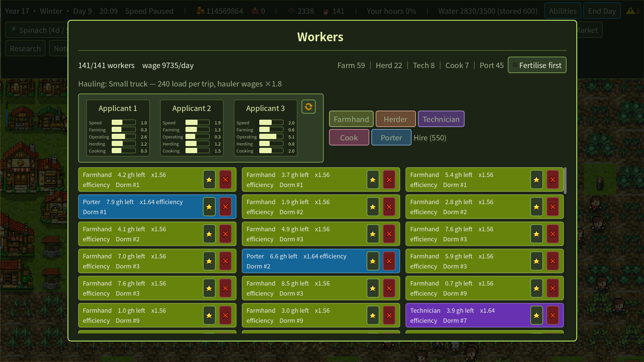The width and height of the screenshot is (644, 362).
Task: Click the Cook 7 count
Action: pyautogui.click(x=457, y=65)
